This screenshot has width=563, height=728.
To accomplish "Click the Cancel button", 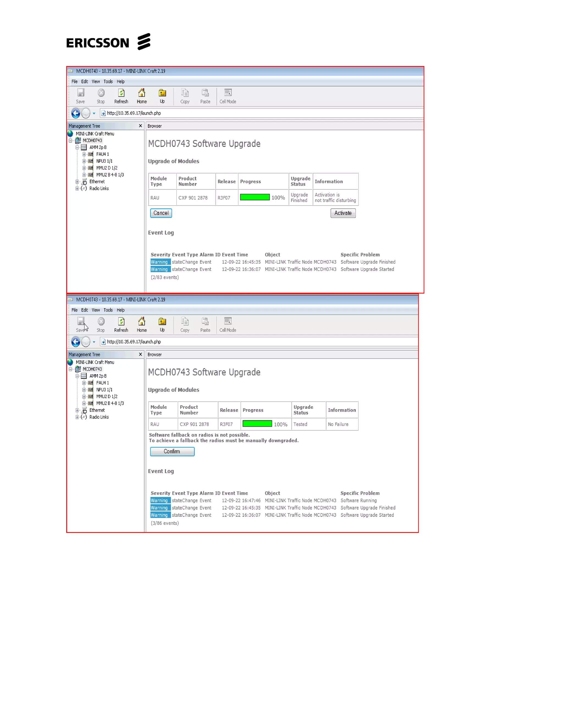I will pyautogui.click(x=161, y=213).
